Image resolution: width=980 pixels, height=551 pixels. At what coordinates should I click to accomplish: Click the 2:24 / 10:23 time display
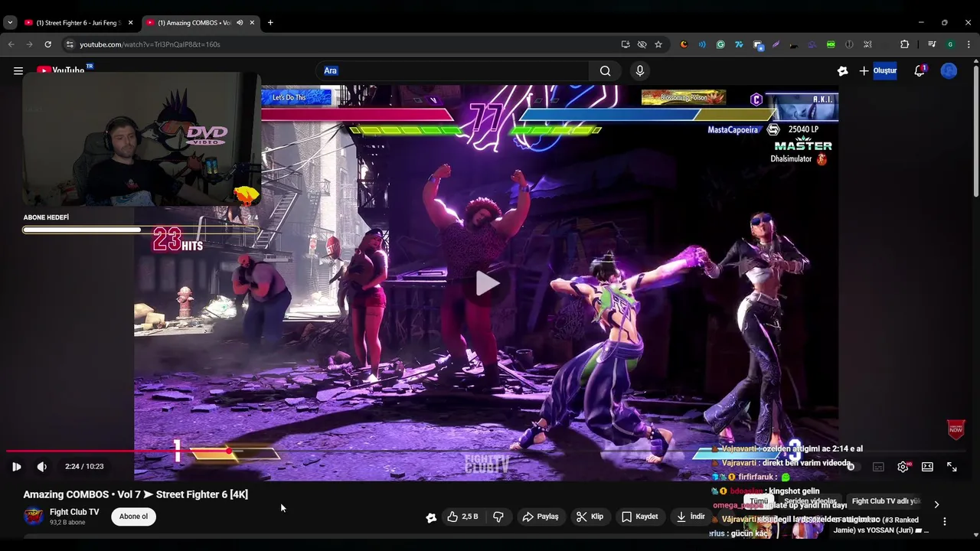(84, 466)
